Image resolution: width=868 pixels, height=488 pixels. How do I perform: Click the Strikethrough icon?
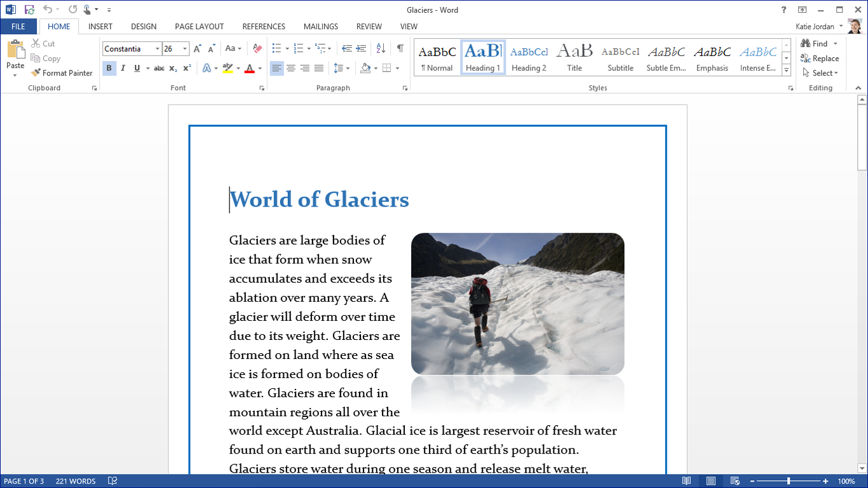(159, 68)
